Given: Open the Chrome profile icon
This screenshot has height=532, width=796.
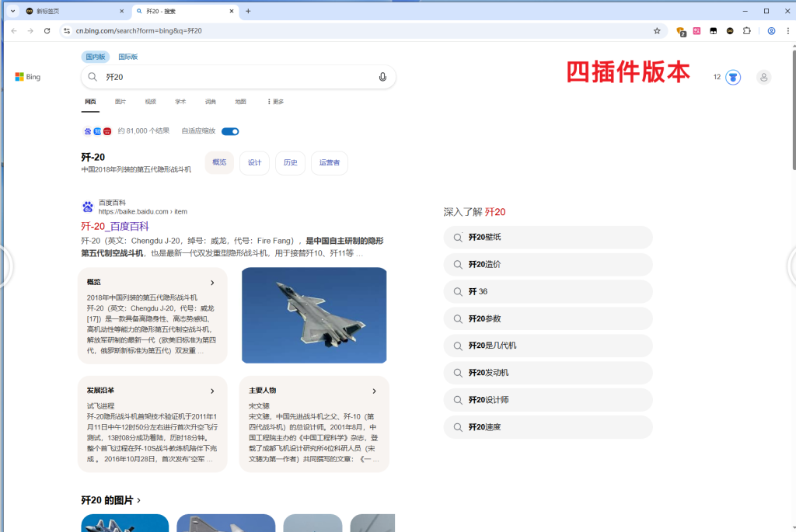Looking at the screenshot, I should coord(771,31).
